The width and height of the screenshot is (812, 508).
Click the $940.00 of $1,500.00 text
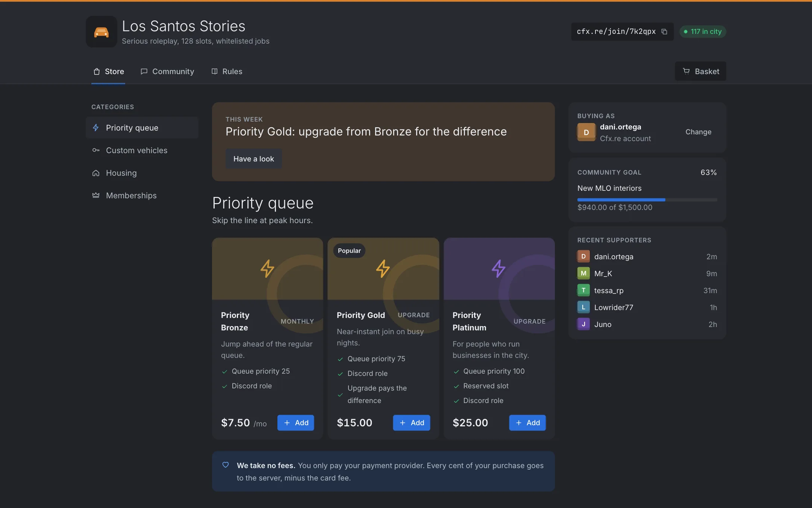615,207
